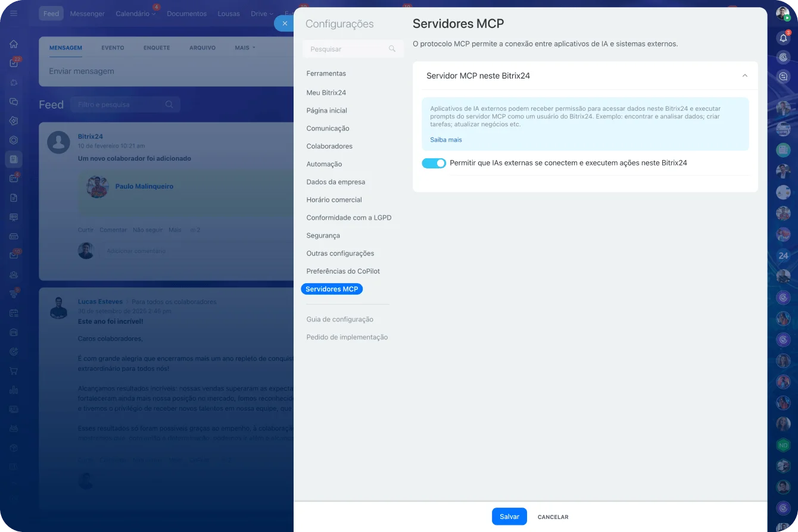Image resolution: width=798 pixels, height=532 pixels.
Task: Open Comunicação settings section
Action: tap(328, 129)
